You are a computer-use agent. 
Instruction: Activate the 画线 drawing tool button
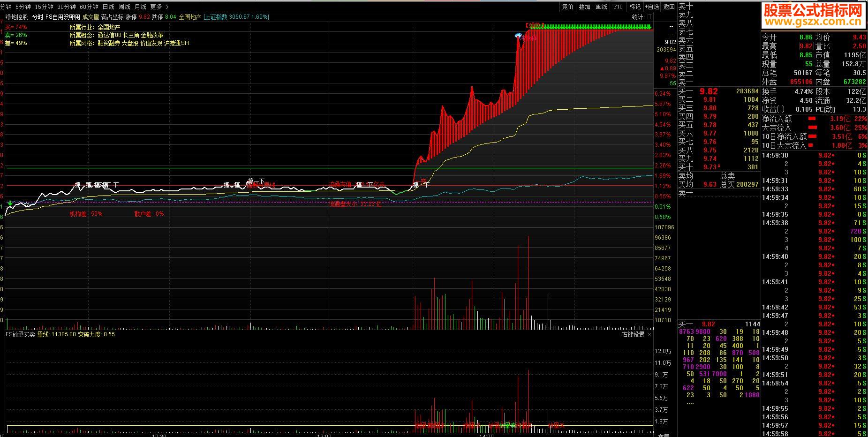601,7
